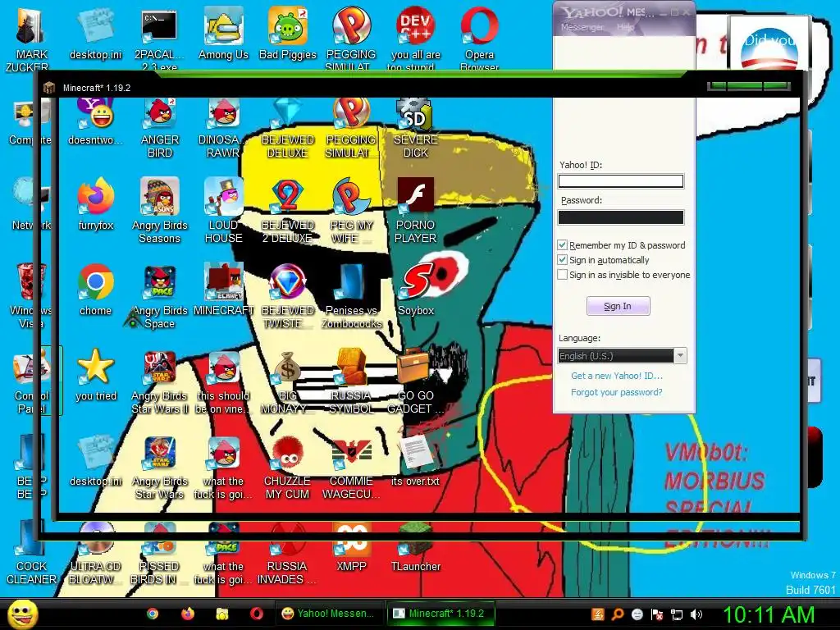Screen dimensions: 840x630
Task: Focus the Yahoo! ID text field
Action: point(621,181)
